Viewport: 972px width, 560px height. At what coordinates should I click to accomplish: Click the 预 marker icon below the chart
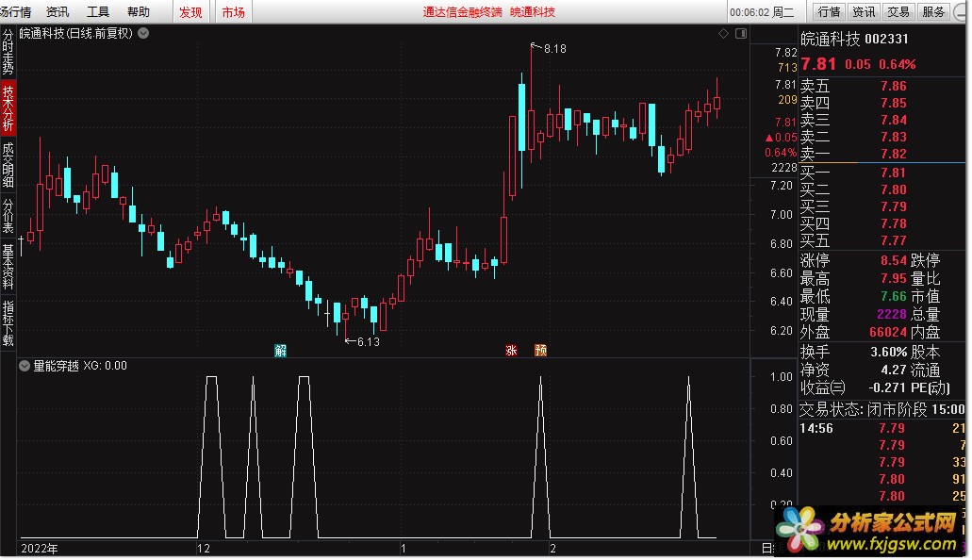coord(540,351)
